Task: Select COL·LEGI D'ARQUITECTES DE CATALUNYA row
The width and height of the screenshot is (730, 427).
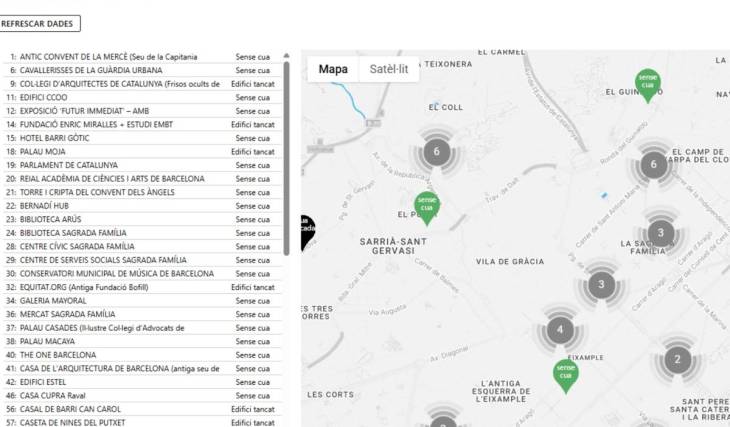Action: coord(142,84)
